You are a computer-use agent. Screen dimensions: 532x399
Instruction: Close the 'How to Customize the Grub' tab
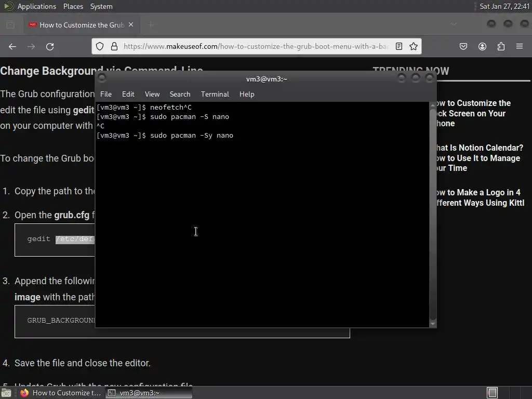click(x=131, y=25)
